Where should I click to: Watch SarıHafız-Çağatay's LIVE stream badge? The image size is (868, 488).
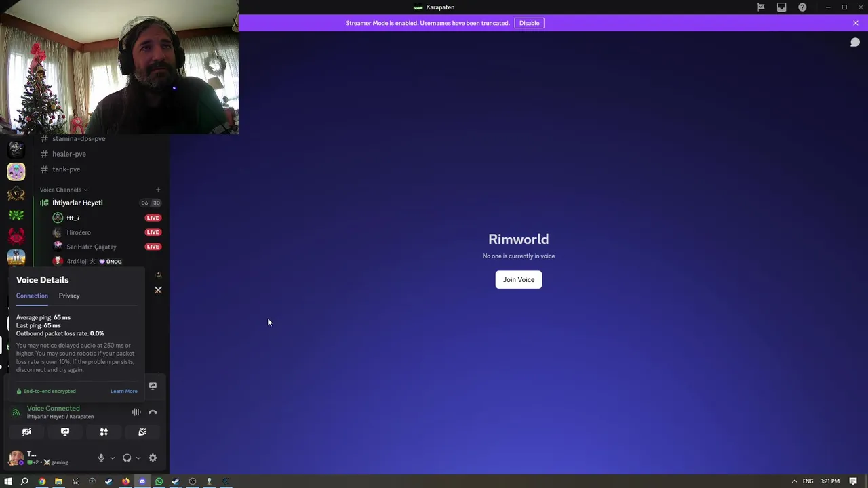[153, 247]
